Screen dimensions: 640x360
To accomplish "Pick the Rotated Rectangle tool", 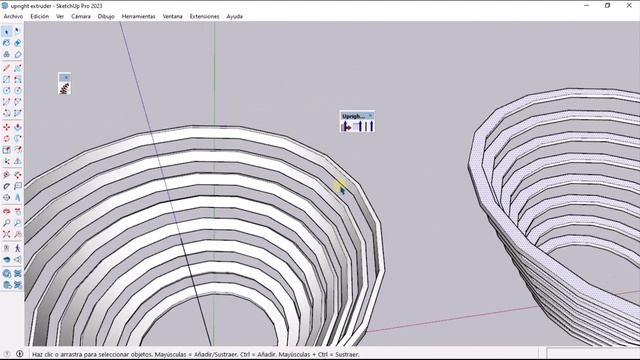I will click(18, 80).
